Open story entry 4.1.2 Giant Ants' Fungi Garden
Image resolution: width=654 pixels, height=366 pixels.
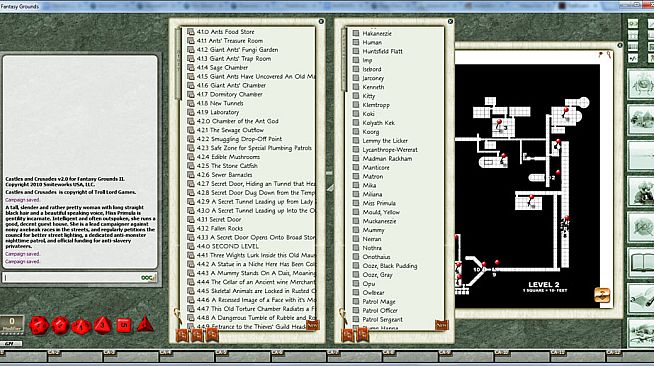(x=237, y=50)
